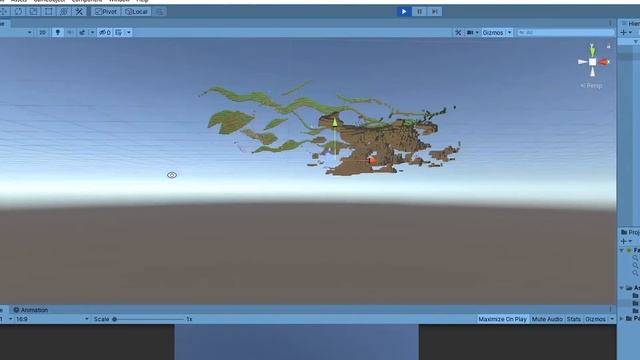Switch to the Animation tab
Viewport: 640px width, 360px height.
(31, 310)
